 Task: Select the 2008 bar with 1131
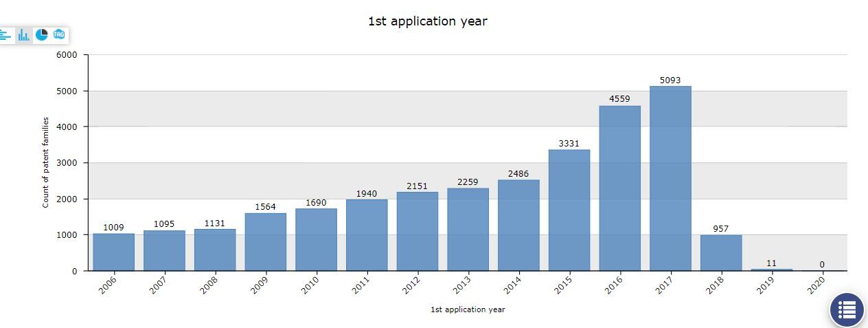215,250
